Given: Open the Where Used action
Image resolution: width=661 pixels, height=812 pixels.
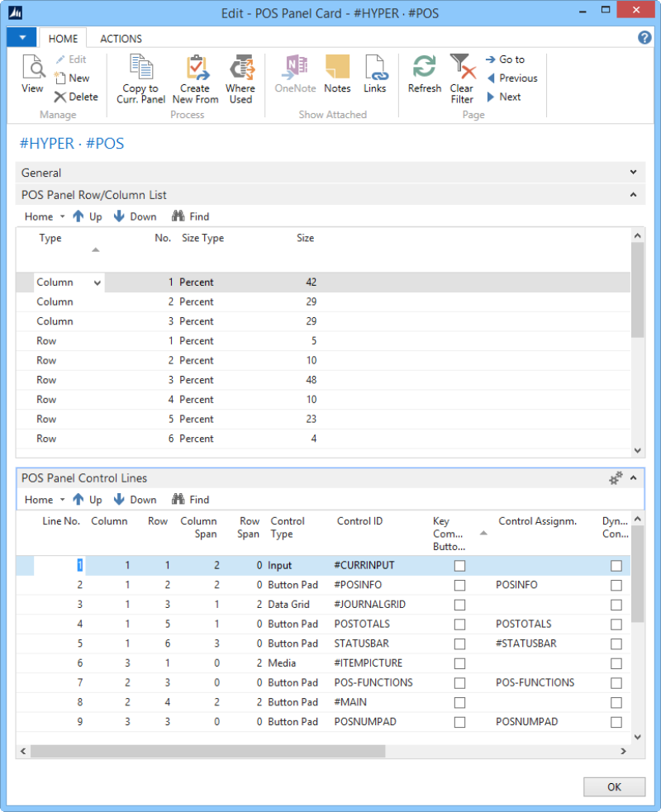Looking at the screenshot, I should click(241, 79).
